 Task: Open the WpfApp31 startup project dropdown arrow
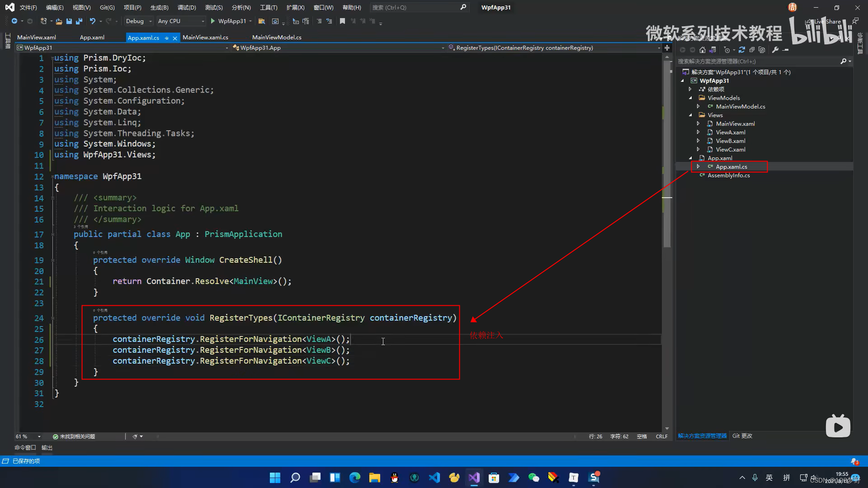tap(250, 21)
